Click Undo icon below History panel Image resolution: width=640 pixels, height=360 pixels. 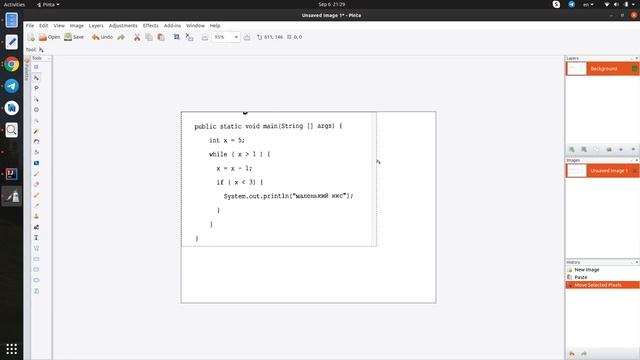(x=572, y=353)
